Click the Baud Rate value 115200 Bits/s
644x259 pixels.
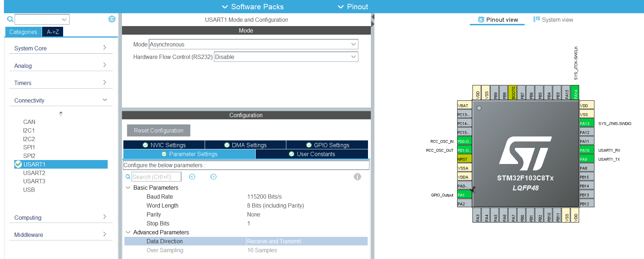pos(265,196)
